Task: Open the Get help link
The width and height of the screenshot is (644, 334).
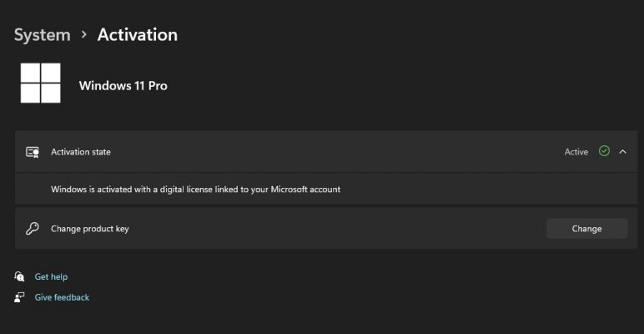Action: click(x=51, y=276)
